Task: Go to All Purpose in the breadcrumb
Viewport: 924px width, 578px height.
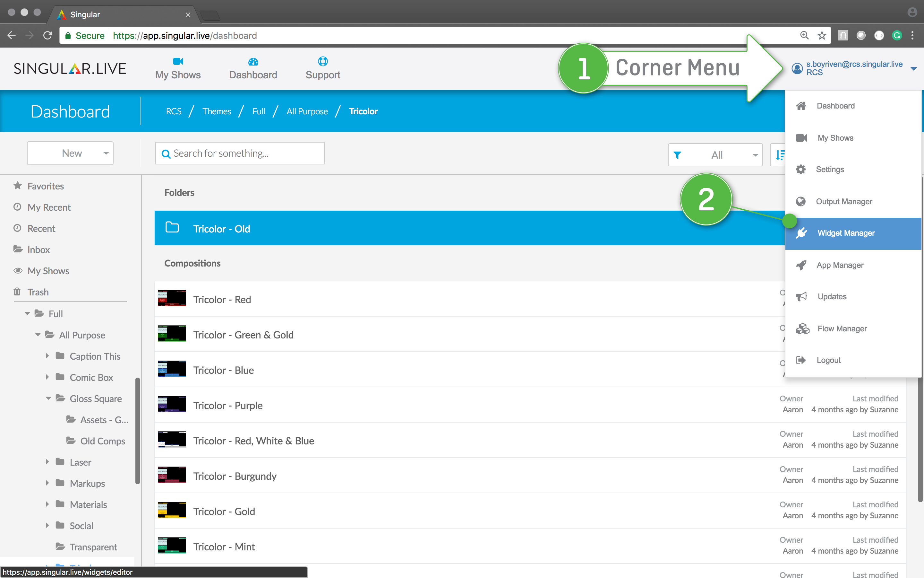Action: click(307, 111)
